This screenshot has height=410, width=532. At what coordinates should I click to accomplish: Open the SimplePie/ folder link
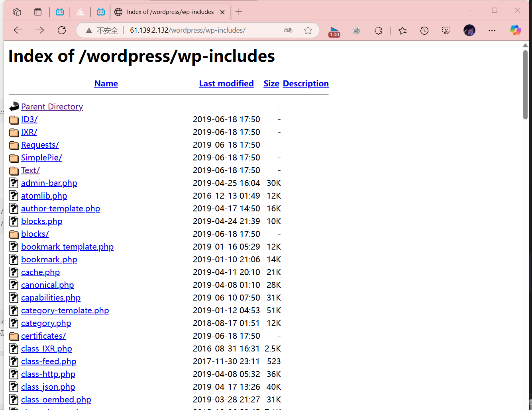point(41,158)
